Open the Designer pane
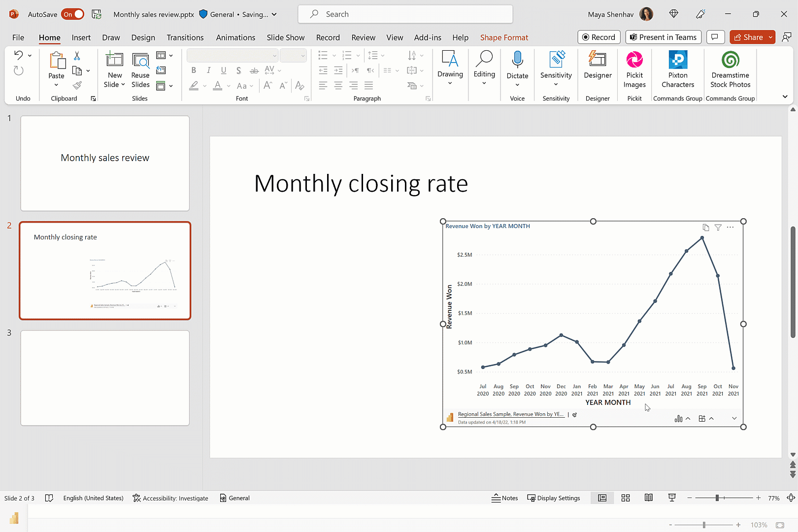Screen dimensions: 798x532 click(598, 69)
